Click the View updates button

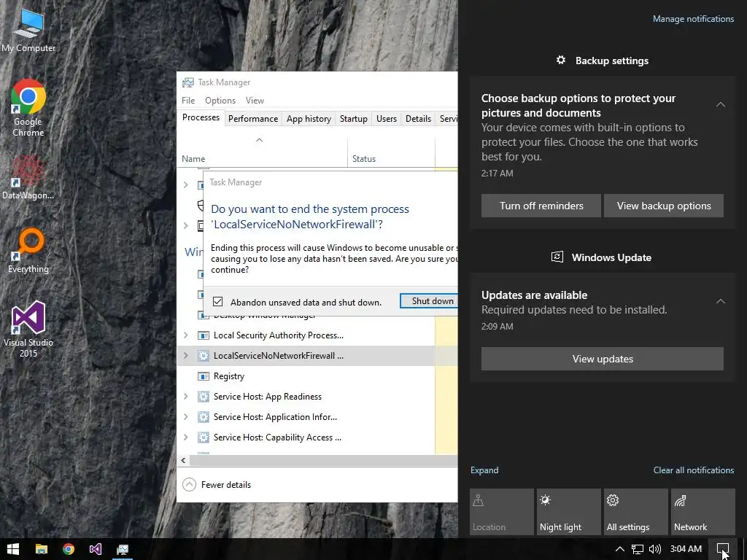(x=602, y=359)
